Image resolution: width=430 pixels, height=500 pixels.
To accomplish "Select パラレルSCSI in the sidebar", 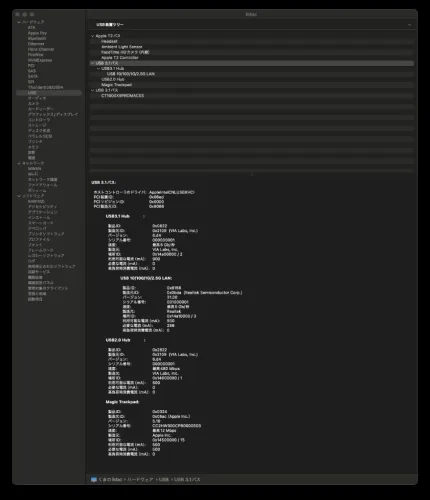I will pos(40,136).
